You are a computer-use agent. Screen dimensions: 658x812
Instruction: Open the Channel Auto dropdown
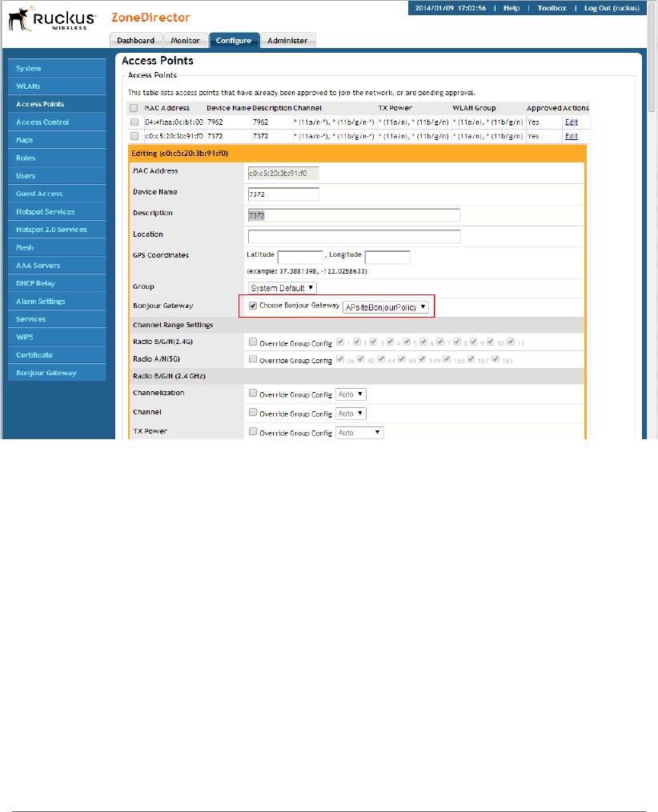[351, 414]
